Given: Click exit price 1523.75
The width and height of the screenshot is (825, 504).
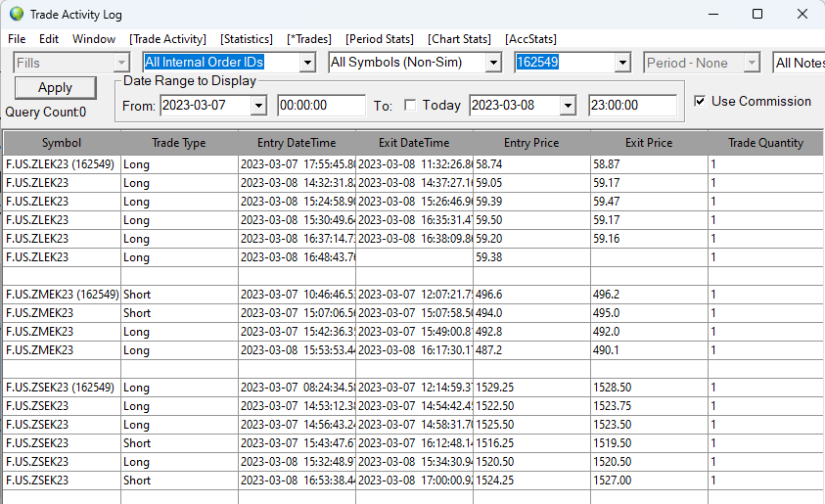Looking at the screenshot, I should (x=612, y=405).
